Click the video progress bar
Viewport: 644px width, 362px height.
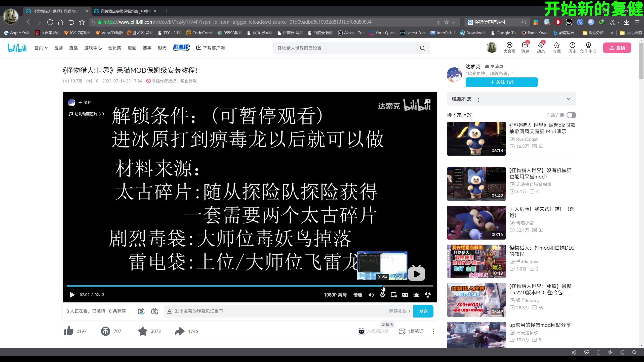(x=250, y=286)
